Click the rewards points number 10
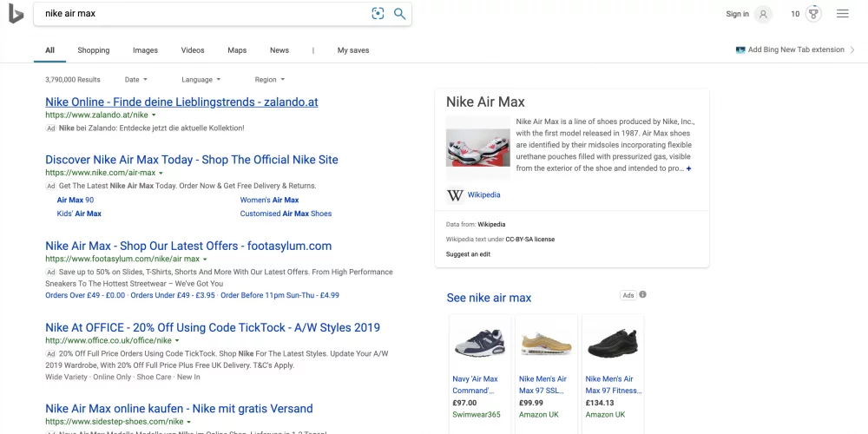The width and height of the screenshot is (868, 434). [795, 15]
